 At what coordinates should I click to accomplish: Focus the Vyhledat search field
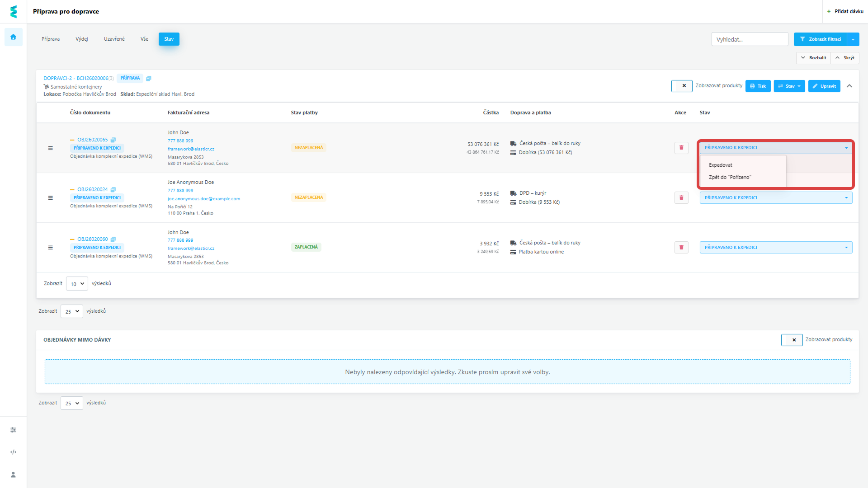pos(750,39)
